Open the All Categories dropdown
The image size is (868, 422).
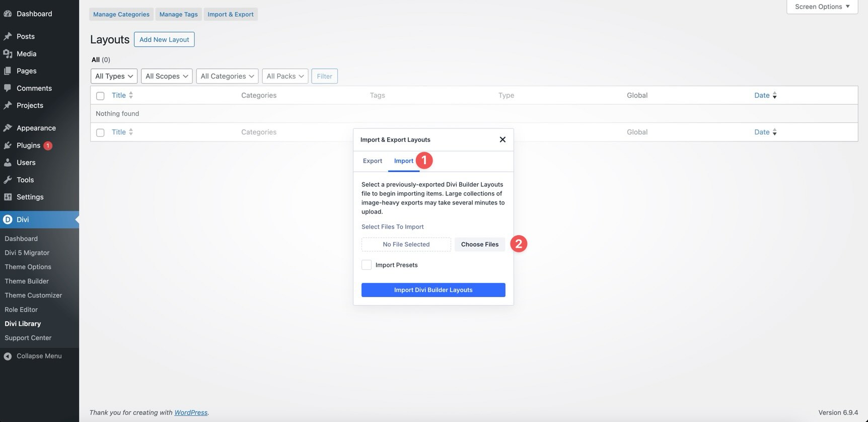click(x=227, y=76)
